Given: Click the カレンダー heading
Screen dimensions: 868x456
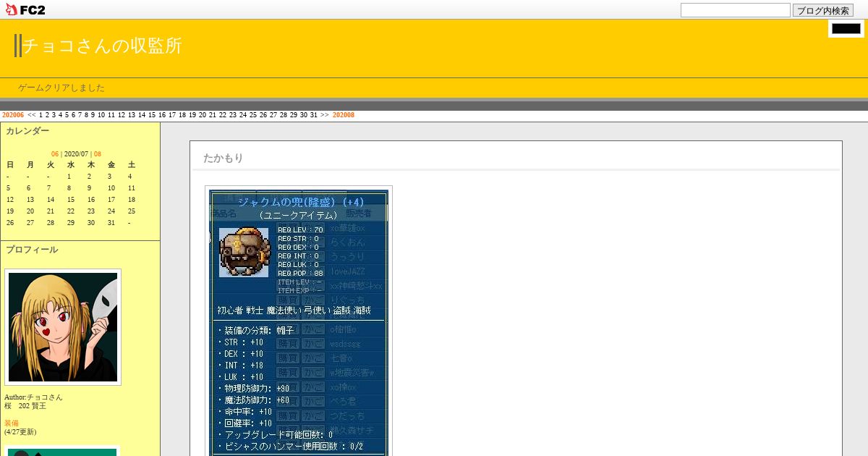Looking at the screenshot, I should (27, 131).
